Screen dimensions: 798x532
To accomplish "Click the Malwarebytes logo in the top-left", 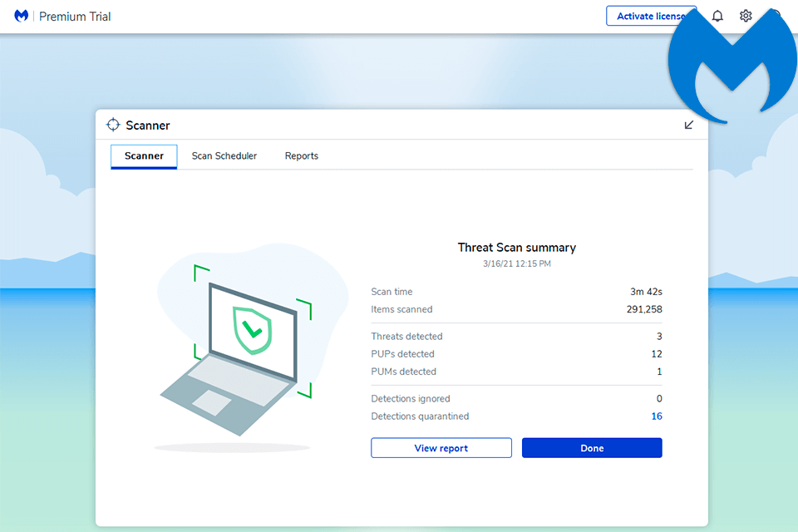I will 21,17.
